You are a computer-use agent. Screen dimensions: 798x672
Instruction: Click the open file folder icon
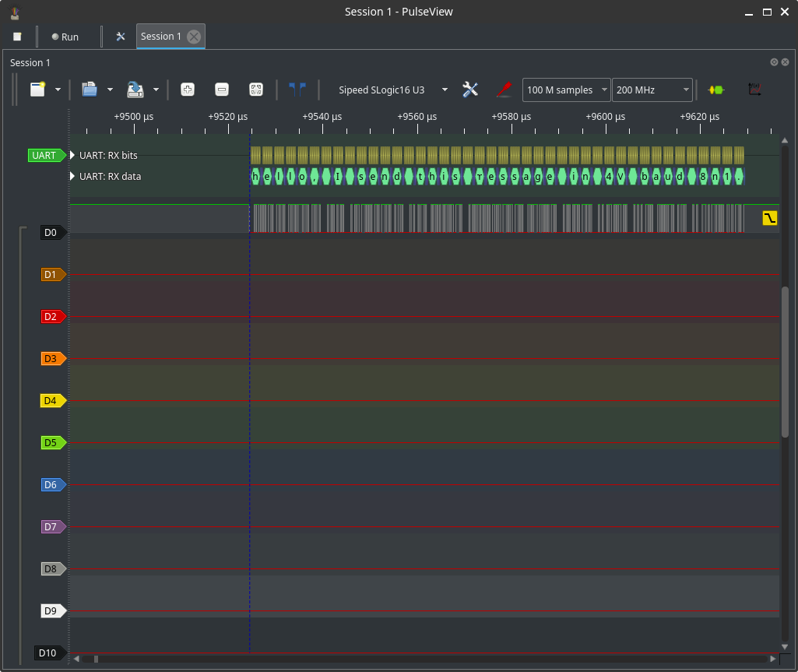pyautogui.click(x=90, y=90)
